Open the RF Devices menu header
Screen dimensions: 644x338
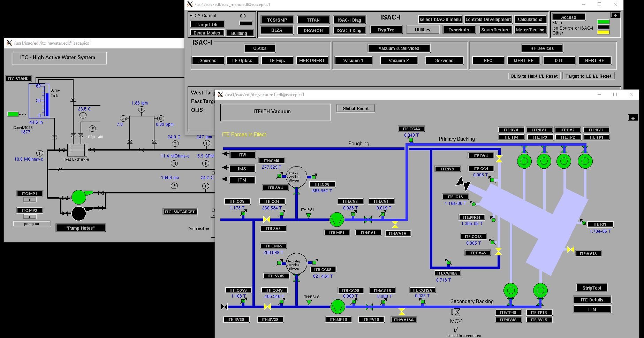point(542,48)
